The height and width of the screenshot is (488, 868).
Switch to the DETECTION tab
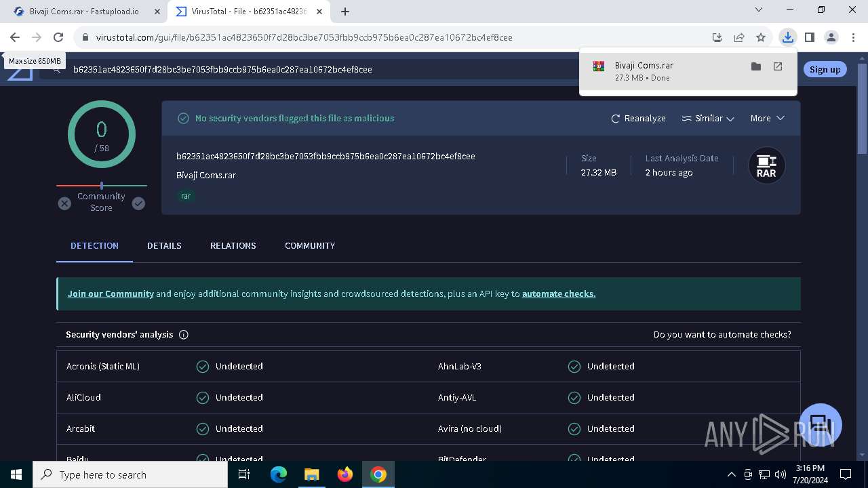(94, 245)
